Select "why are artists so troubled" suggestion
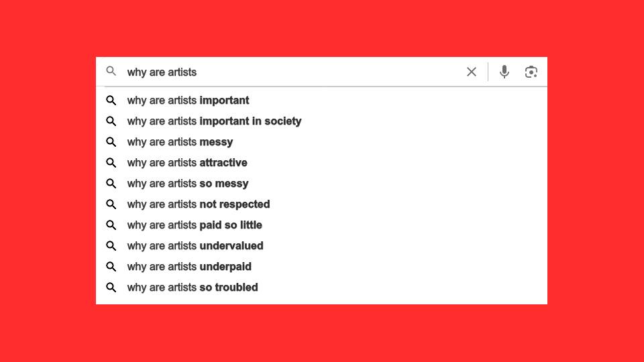Viewport: 644px width, 362px height. (193, 288)
